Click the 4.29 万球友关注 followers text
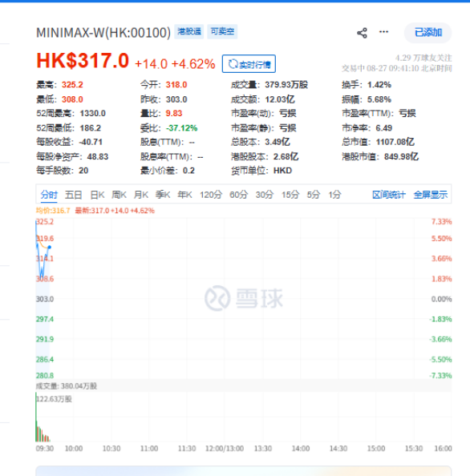This screenshot has height=476, width=470. (423, 58)
